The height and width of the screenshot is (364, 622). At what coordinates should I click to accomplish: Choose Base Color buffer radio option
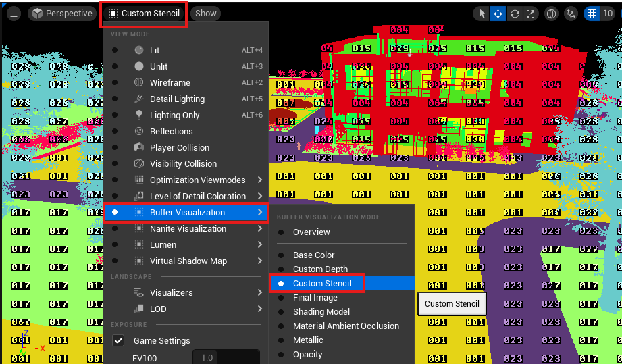click(x=281, y=255)
